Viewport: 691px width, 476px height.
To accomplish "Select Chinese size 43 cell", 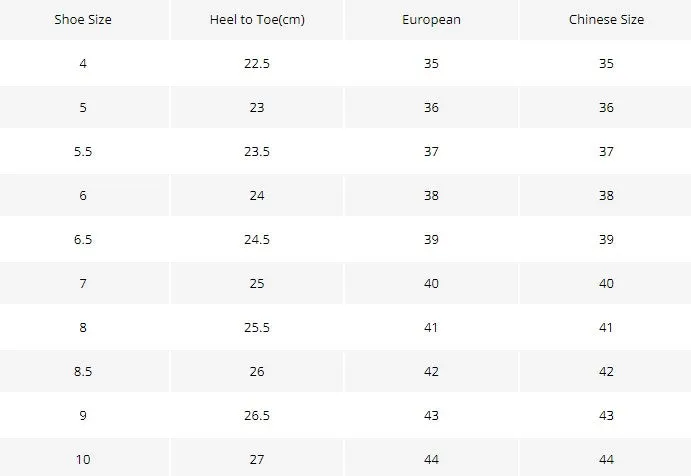I will click(606, 415).
